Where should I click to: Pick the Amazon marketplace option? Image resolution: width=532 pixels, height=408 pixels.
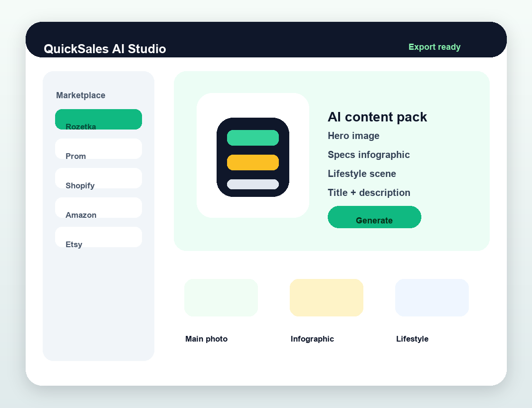[98, 208]
